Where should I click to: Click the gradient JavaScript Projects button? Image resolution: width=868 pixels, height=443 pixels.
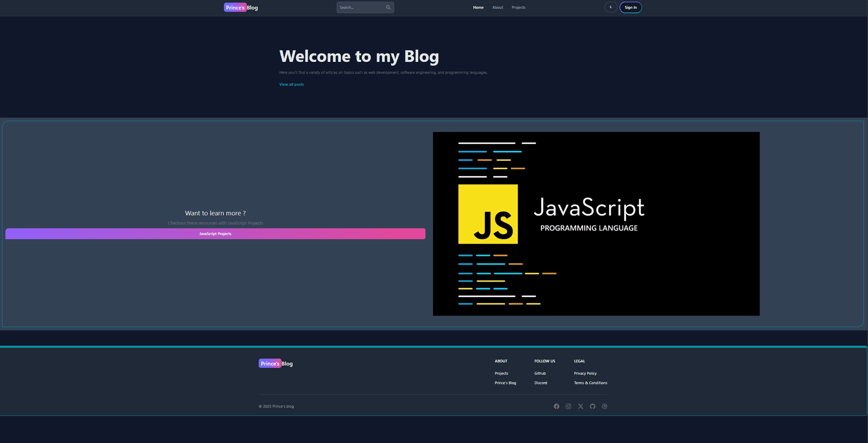pyautogui.click(x=215, y=233)
